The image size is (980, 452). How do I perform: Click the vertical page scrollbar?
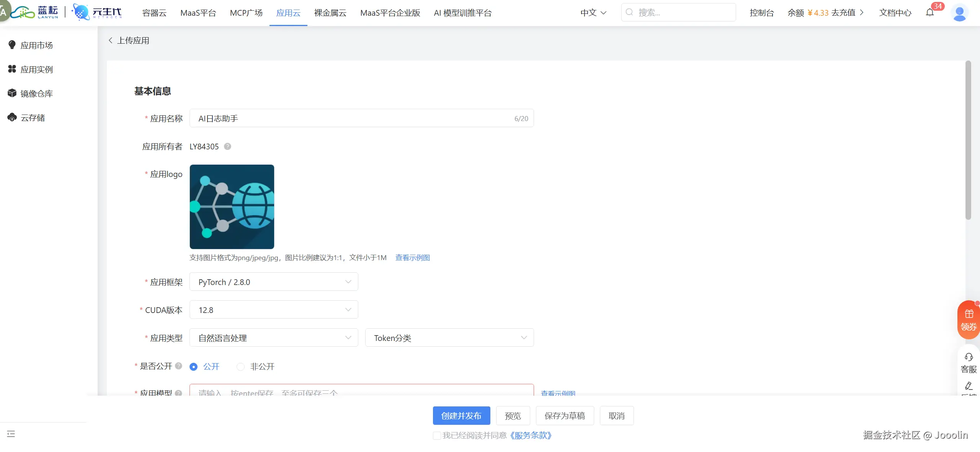point(968,140)
